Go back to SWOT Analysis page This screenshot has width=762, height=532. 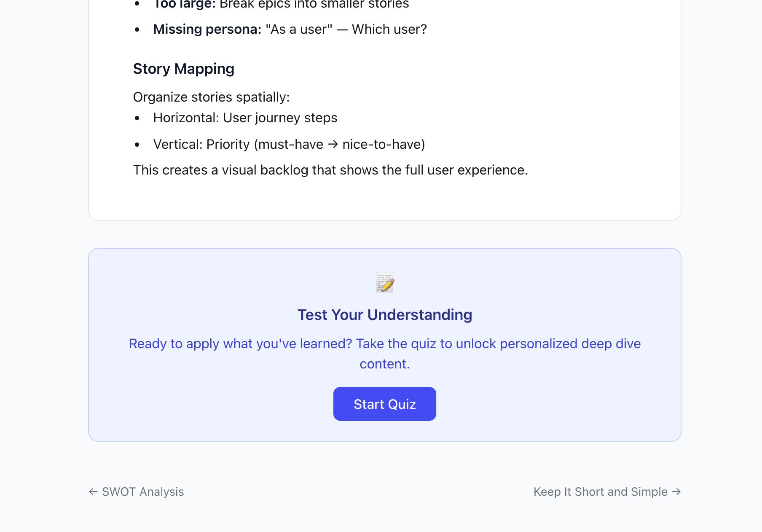(143, 492)
